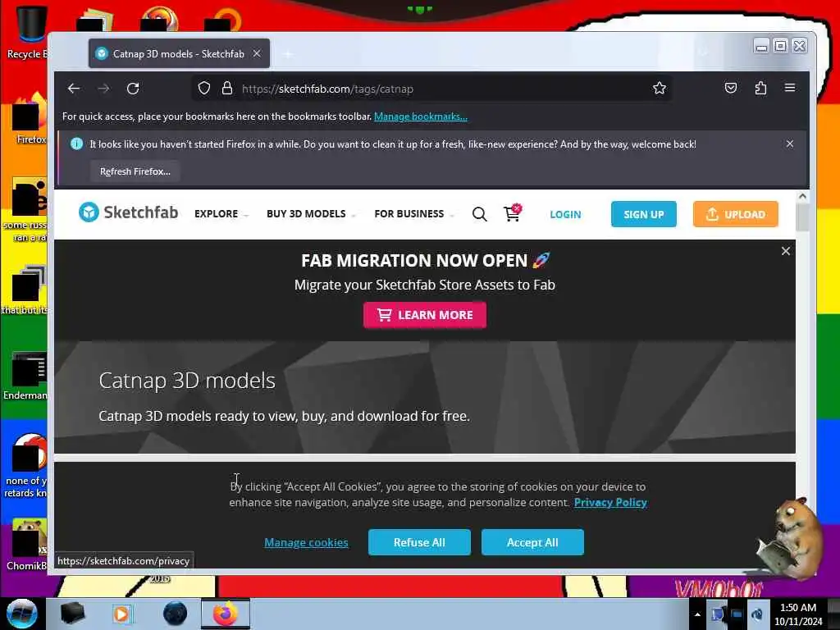
Task: Open the Manage cookies link
Action: point(306,542)
